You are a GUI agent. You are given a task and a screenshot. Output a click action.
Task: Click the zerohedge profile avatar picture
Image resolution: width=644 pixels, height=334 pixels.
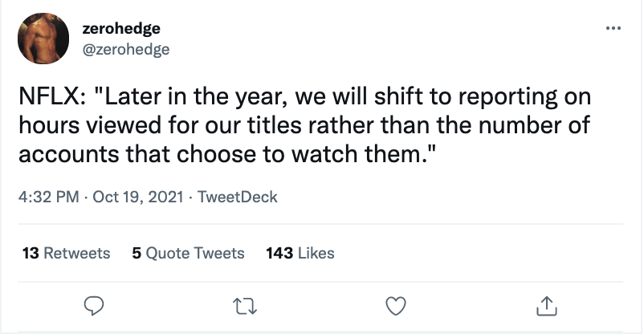coord(43,39)
